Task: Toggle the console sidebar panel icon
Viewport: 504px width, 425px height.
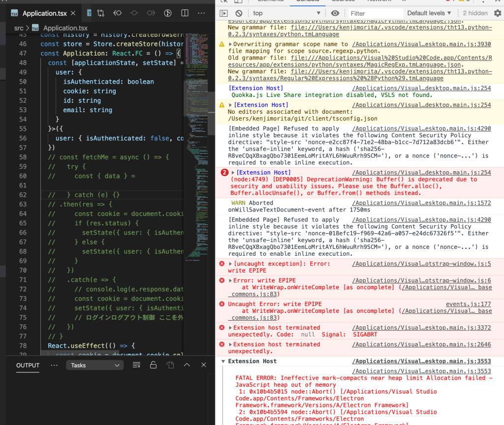Action: click(x=223, y=13)
